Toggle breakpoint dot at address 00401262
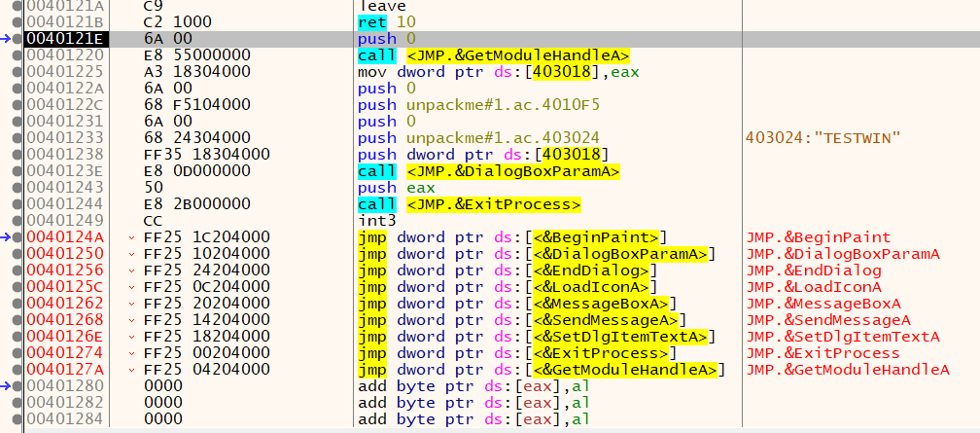980x433 pixels. (17, 304)
